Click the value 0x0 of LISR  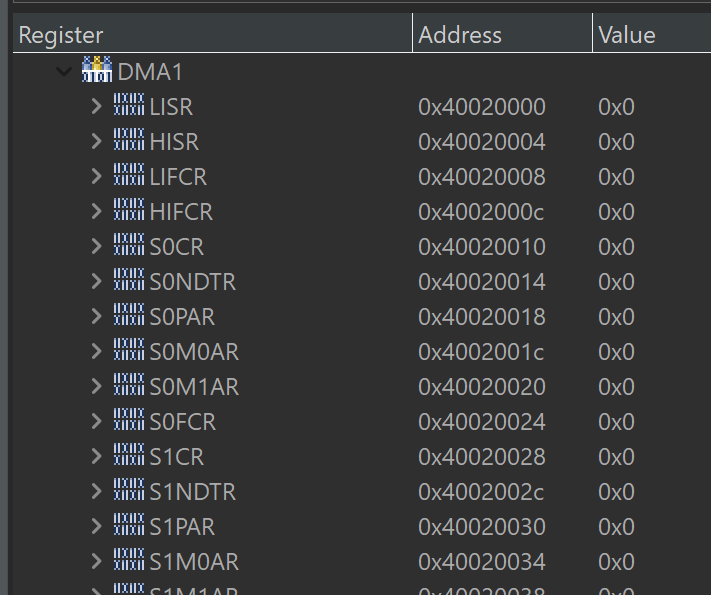coord(616,107)
